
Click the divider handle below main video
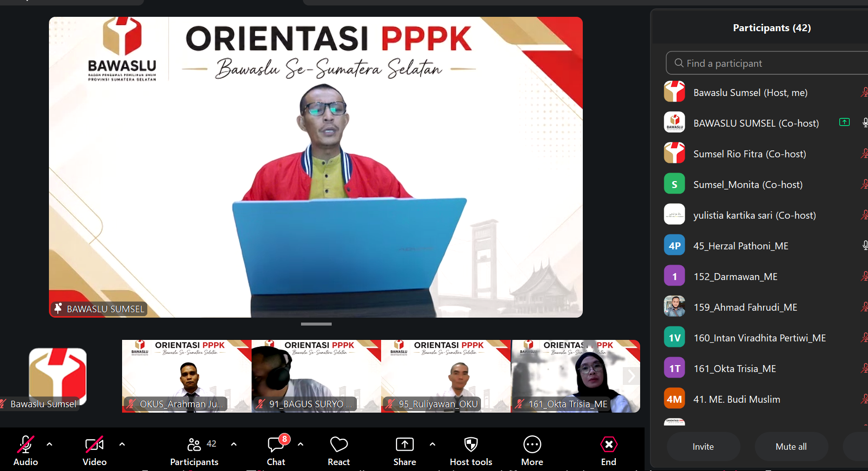(316, 324)
